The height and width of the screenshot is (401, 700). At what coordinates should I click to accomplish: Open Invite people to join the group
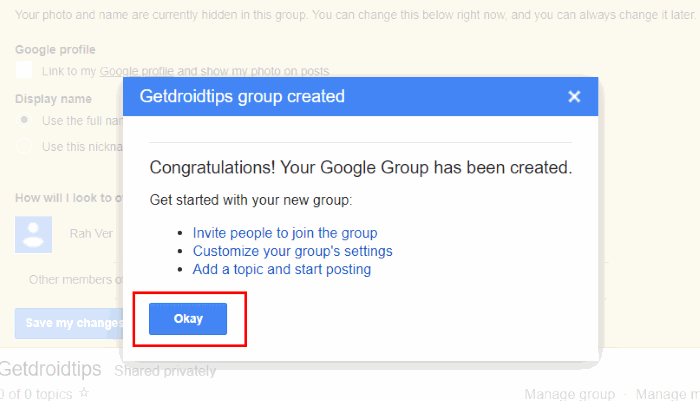pos(285,233)
